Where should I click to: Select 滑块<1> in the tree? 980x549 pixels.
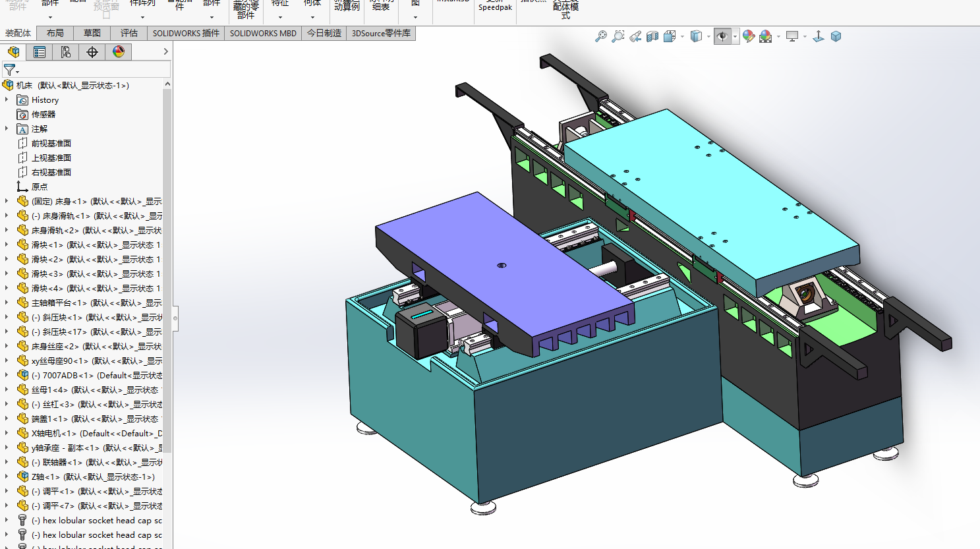click(x=96, y=245)
